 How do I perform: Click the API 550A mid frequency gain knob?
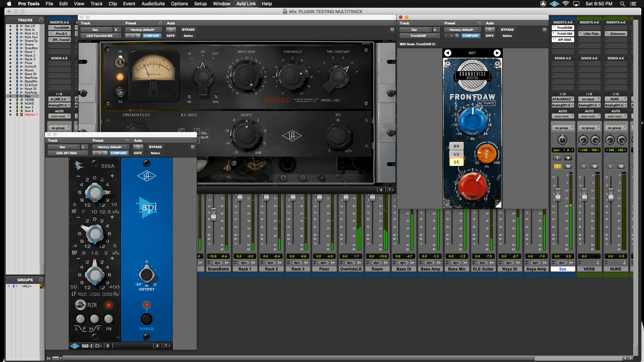point(94,234)
